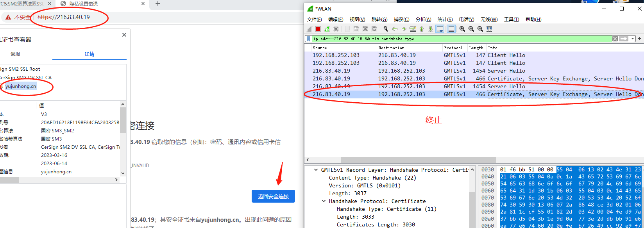Jump to the first packet
The height and width of the screenshot is (228, 644).
point(422,29)
